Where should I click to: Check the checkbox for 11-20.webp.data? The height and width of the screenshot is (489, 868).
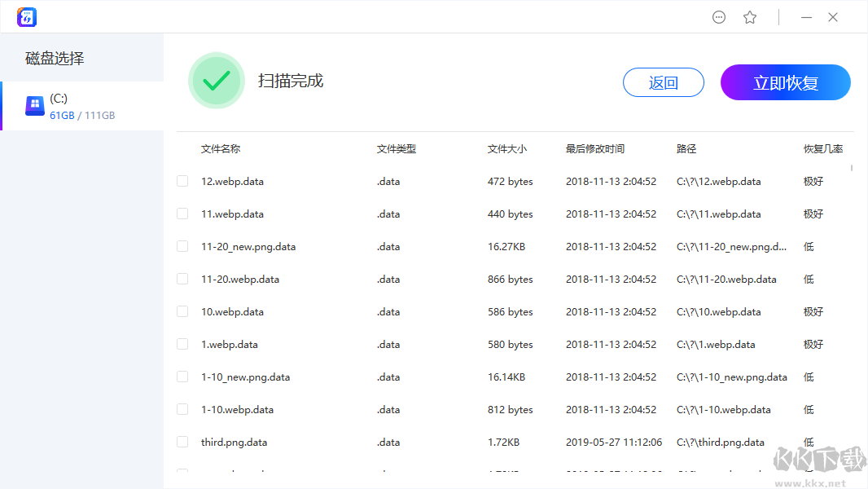(x=182, y=279)
